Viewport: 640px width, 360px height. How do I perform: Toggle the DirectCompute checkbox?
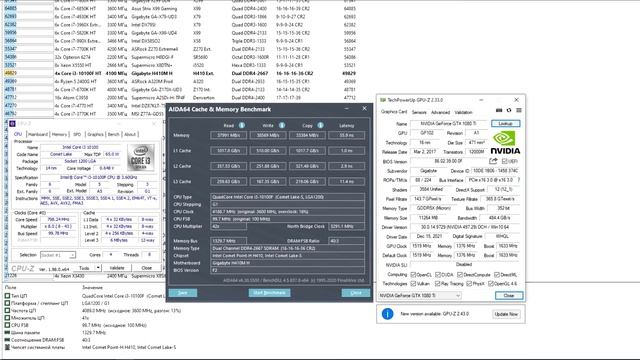(460, 275)
